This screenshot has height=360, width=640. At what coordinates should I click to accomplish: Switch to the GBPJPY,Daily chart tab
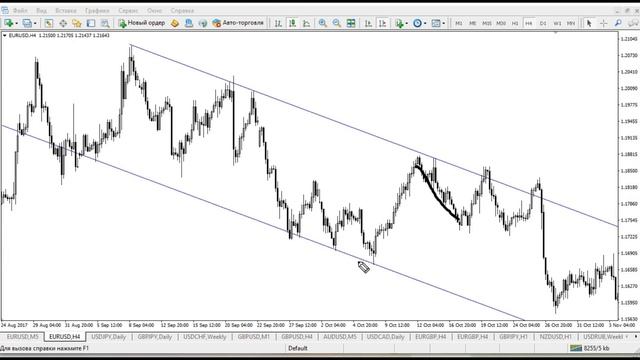click(154, 337)
